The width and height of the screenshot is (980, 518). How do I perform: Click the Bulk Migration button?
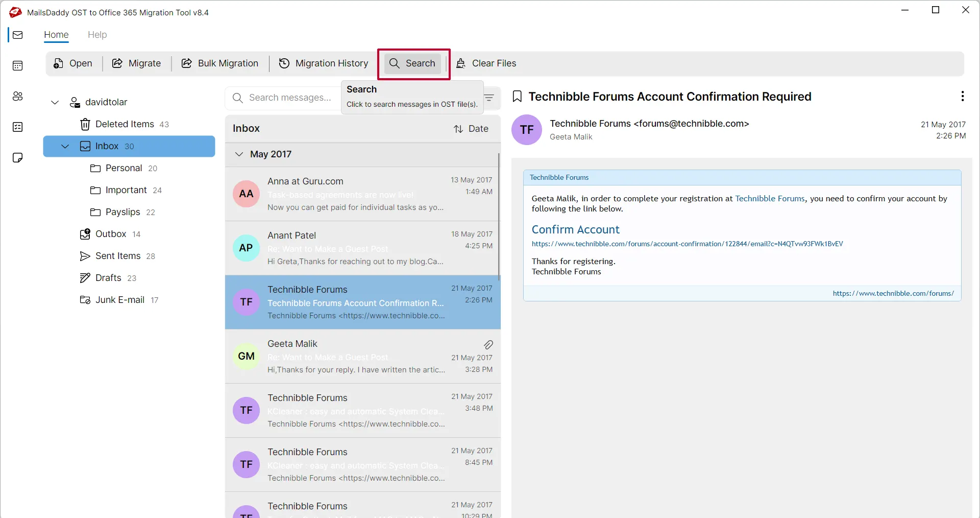click(x=220, y=63)
